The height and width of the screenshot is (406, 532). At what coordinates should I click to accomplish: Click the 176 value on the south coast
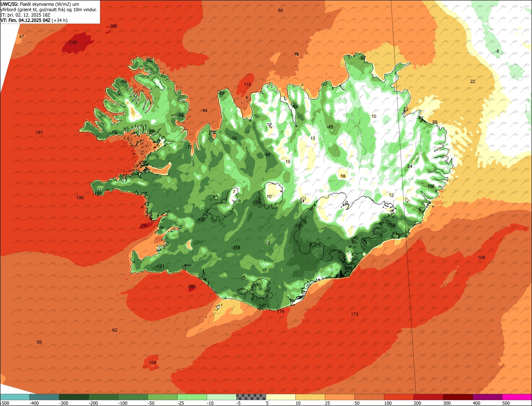pyautogui.click(x=281, y=311)
